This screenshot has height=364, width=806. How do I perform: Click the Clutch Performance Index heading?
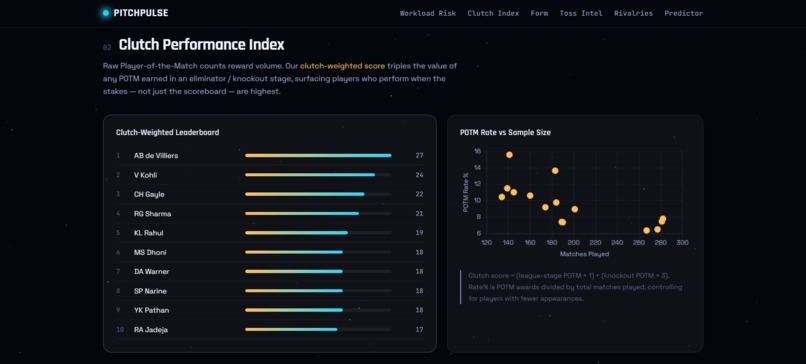pyautogui.click(x=202, y=45)
